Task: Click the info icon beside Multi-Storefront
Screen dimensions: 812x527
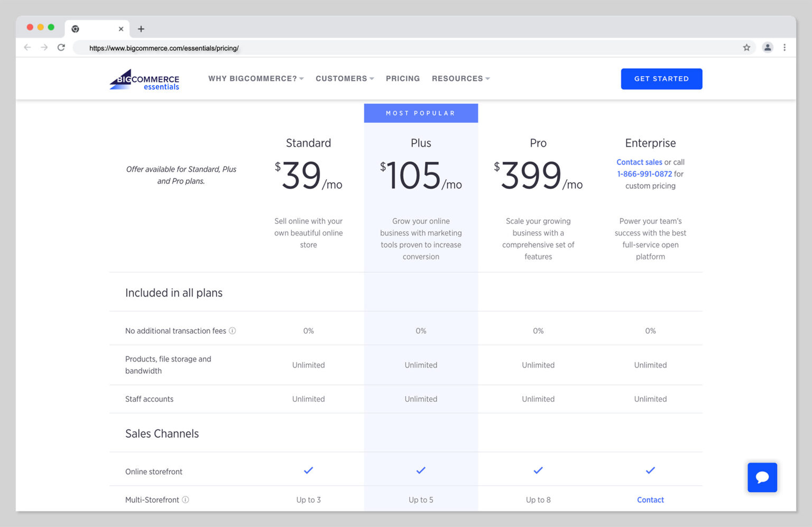Action: pos(186,499)
